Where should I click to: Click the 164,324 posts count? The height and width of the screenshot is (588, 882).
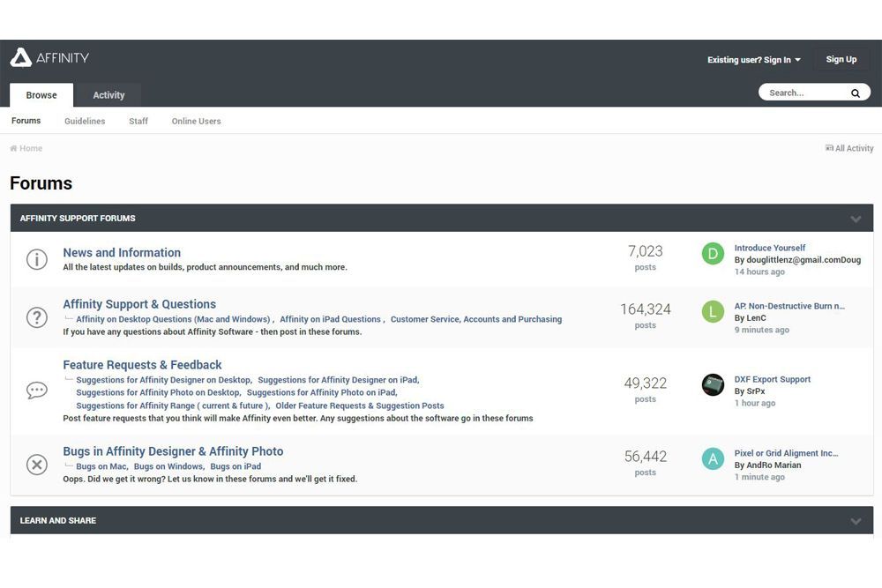click(646, 309)
